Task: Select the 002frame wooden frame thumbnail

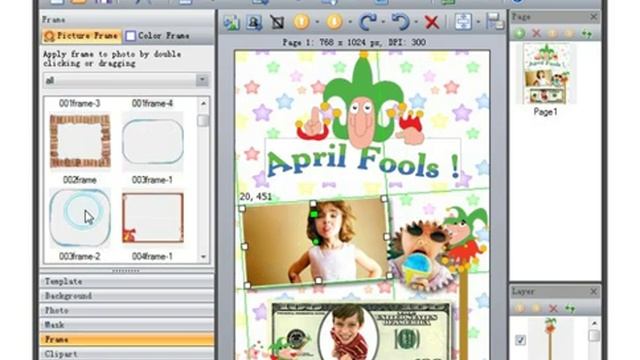Action: (80, 141)
